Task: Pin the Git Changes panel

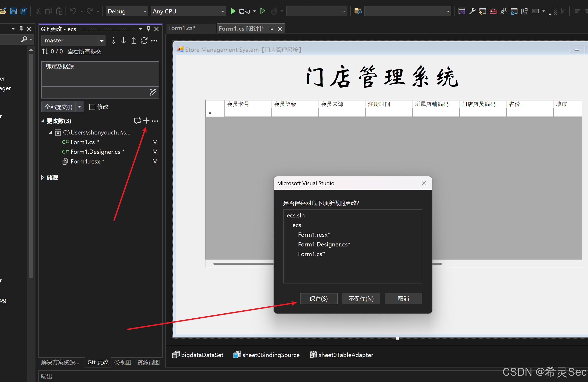Action: (148, 29)
